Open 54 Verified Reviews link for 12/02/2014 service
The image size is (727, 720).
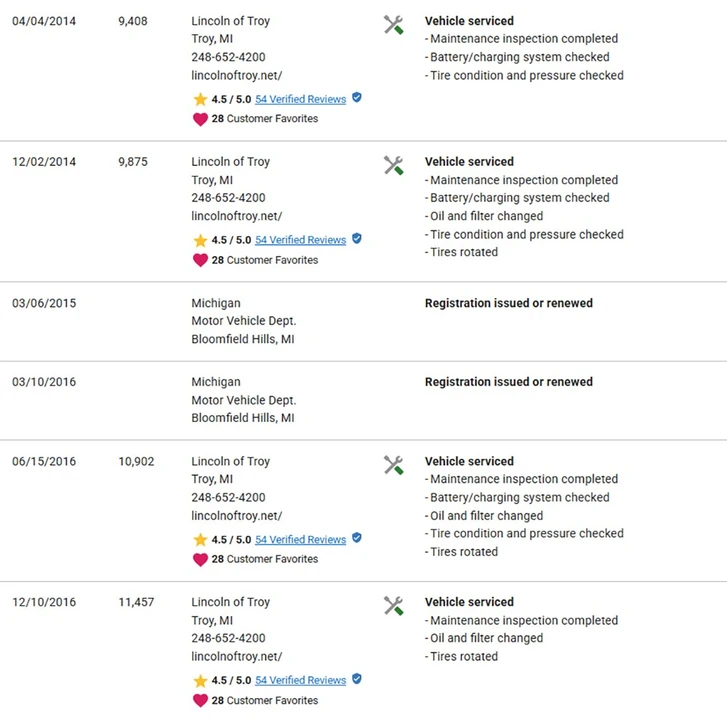point(300,240)
